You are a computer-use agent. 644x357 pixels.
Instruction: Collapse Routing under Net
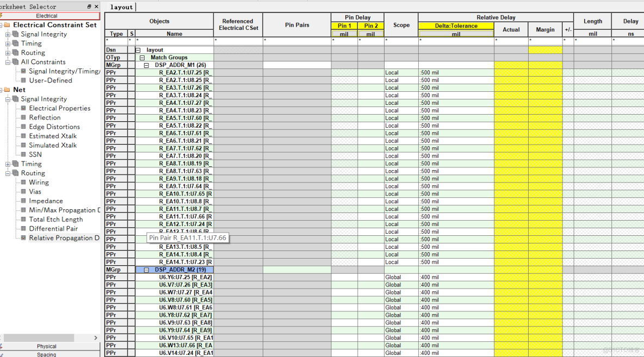pos(8,173)
